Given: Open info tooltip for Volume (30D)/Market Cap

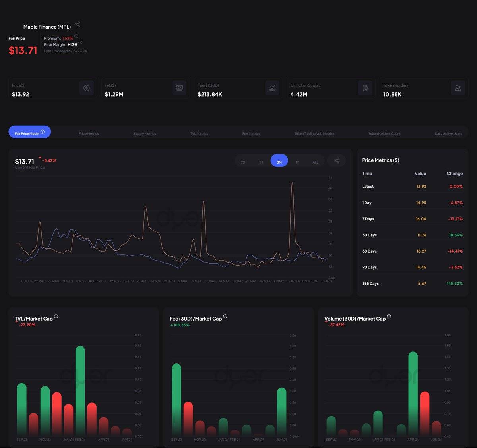Looking at the screenshot, I should point(389,316).
